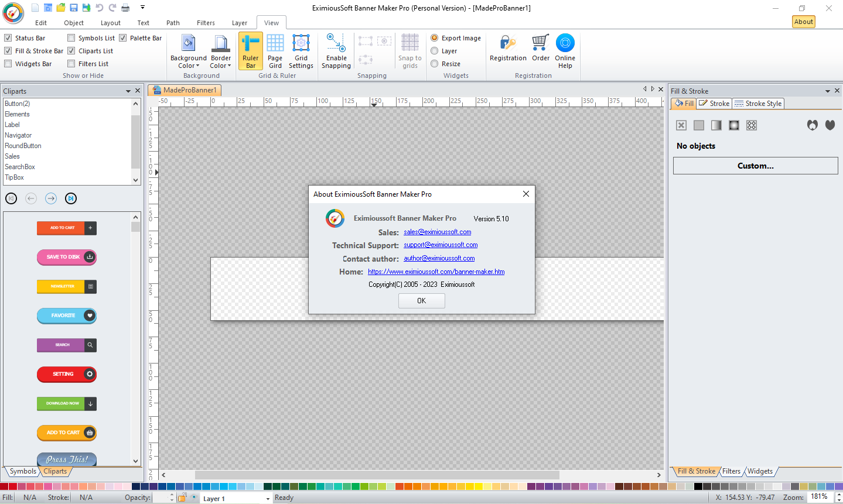Uncheck the Status Bar checkbox
The height and width of the screenshot is (504, 843).
point(8,38)
